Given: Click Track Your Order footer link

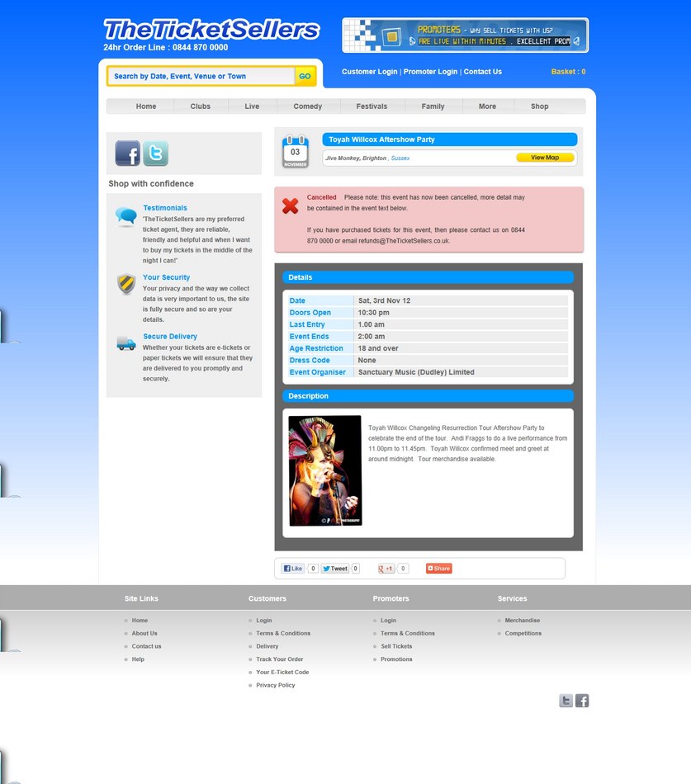Looking at the screenshot, I should (280, 659).
